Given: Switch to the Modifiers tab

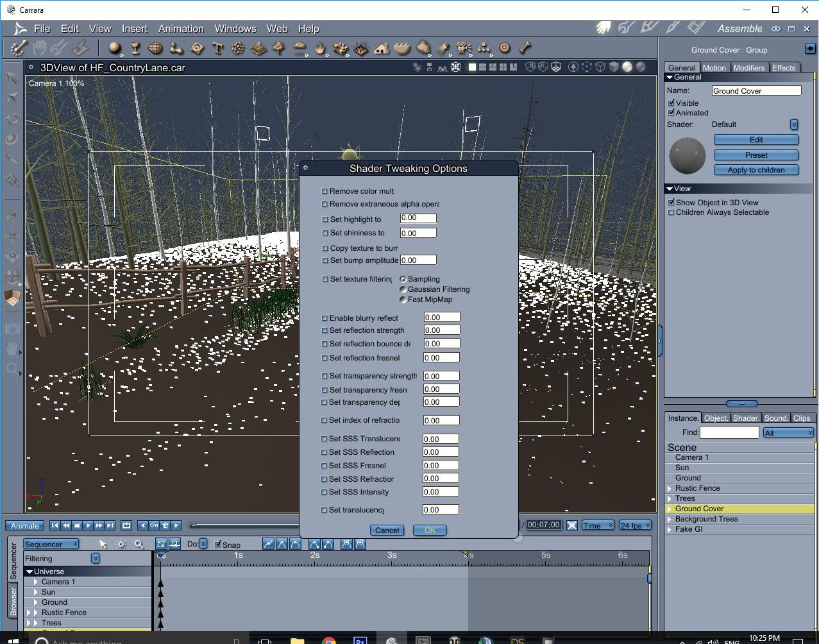Looking at the screenshot, I should click(748, 67).
